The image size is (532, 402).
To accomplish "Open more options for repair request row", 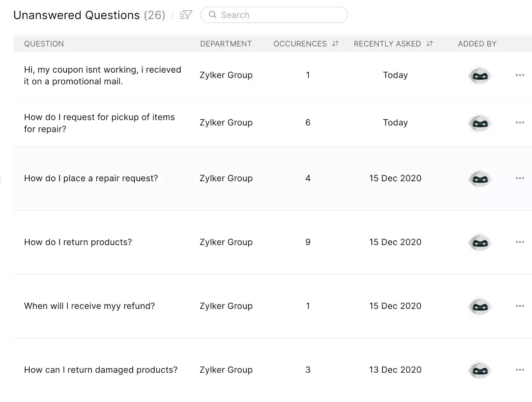I will pyautogui.click(x=520, y=178).
